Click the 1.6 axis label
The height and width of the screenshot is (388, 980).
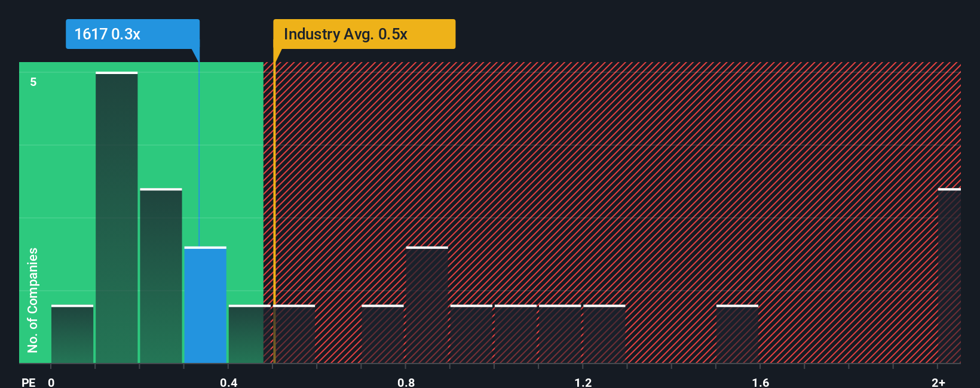pyautogui.click(x=760, y=382)
